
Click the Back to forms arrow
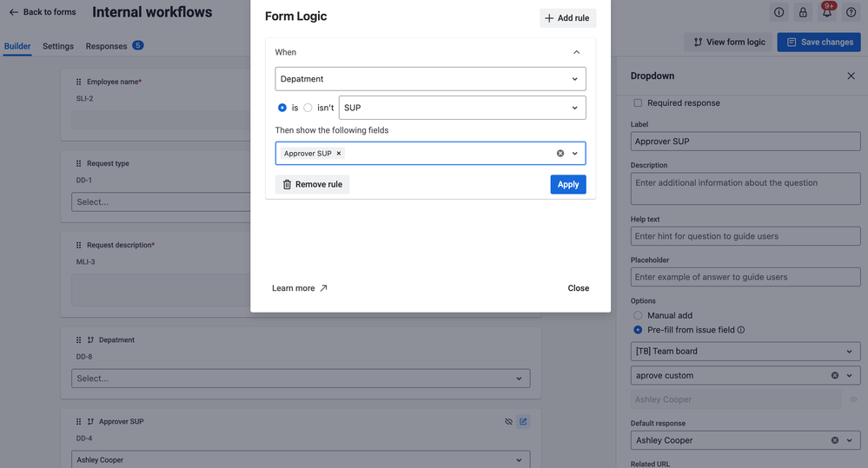[x=13, y=12]
